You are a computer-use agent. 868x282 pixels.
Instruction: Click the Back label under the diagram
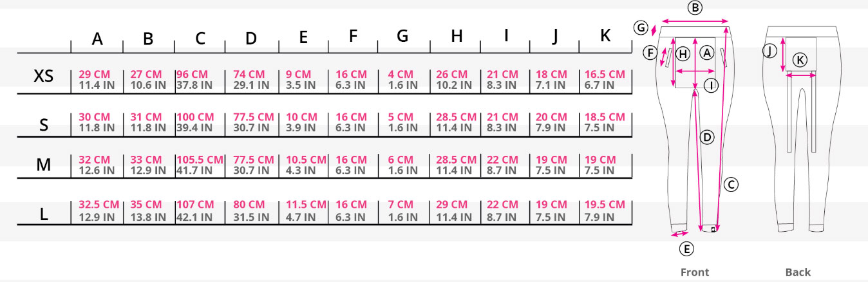[798, 272]
